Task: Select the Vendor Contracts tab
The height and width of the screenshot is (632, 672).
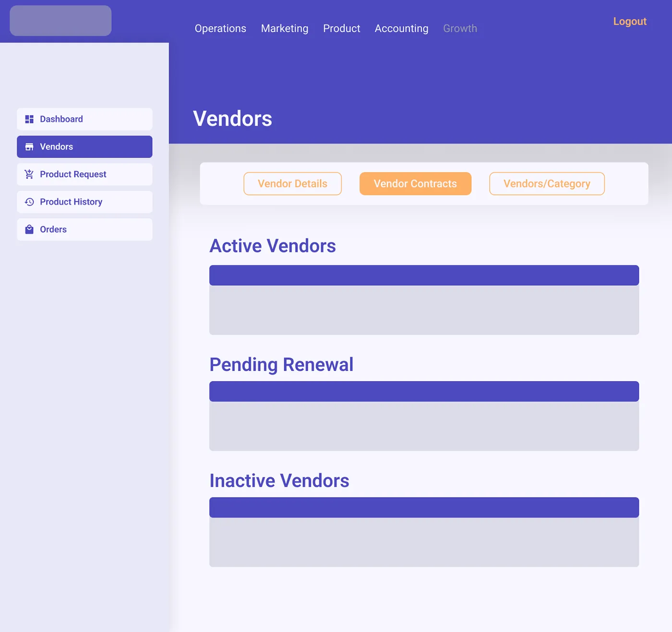Action: (x=415, y=184)
